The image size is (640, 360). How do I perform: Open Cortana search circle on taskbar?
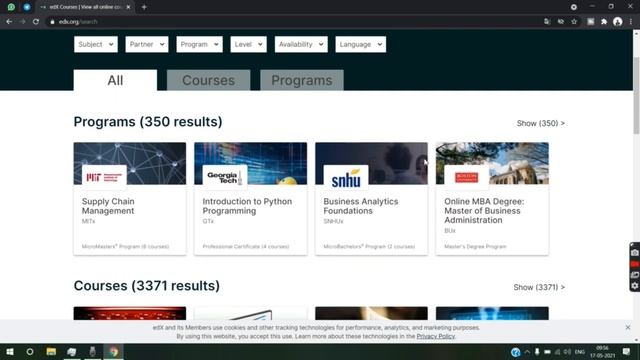[x=30, y=351]
